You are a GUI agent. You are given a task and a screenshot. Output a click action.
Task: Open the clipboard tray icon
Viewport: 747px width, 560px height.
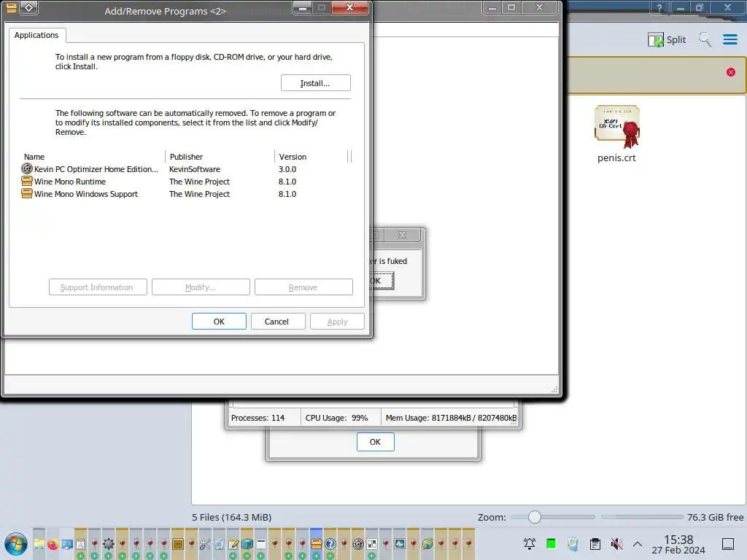click(595, 543)
